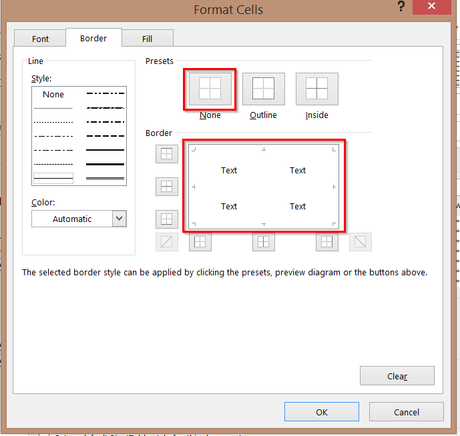Confirm with the OK button

point(322,412)
